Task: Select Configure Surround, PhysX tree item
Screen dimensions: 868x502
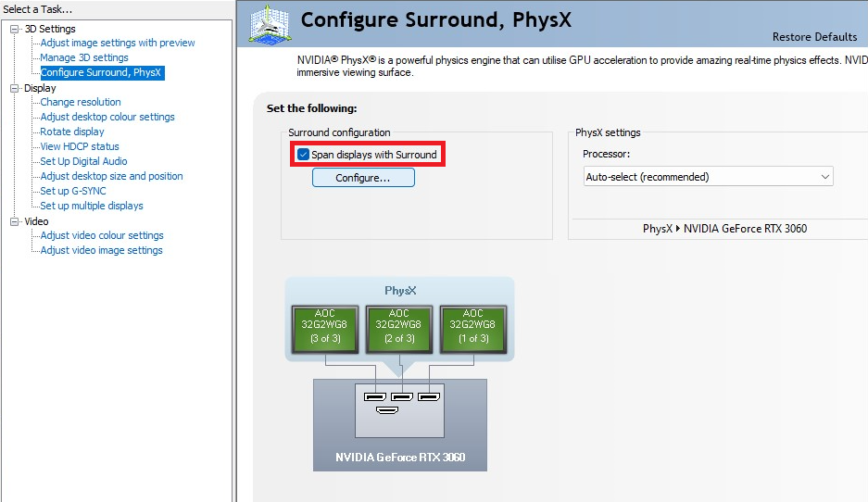Action: tap(102, 72)
